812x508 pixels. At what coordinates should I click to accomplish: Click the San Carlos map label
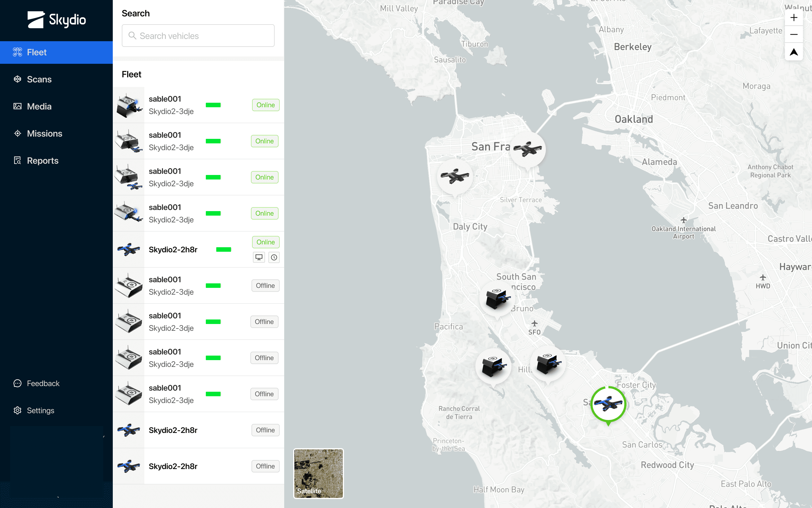(x=642, y=445)
